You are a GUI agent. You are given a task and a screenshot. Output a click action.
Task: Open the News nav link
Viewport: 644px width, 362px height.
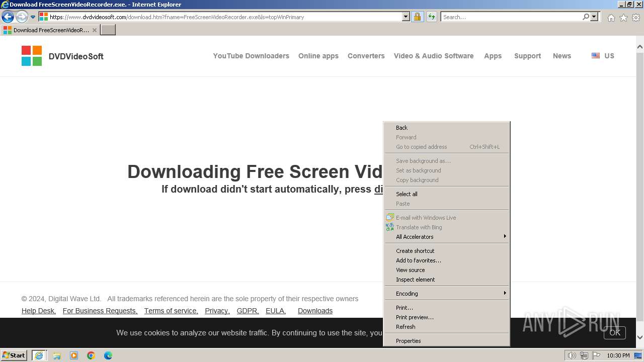tap(562, 56)
